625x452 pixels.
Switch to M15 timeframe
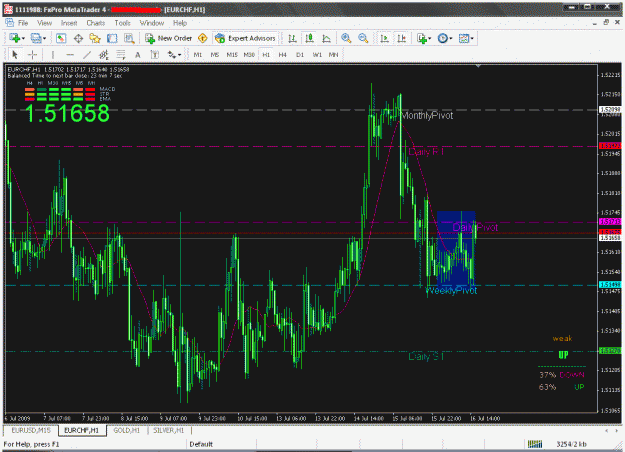click(232, 55)
